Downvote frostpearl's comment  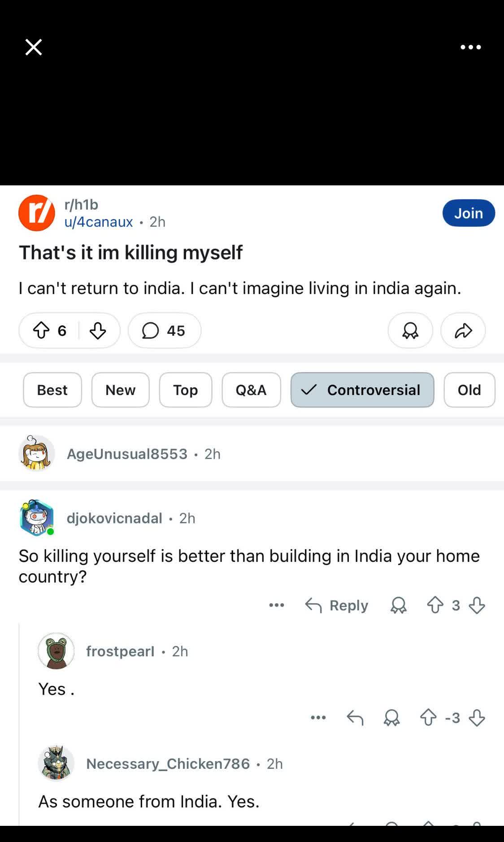click(x=477, y=718)
